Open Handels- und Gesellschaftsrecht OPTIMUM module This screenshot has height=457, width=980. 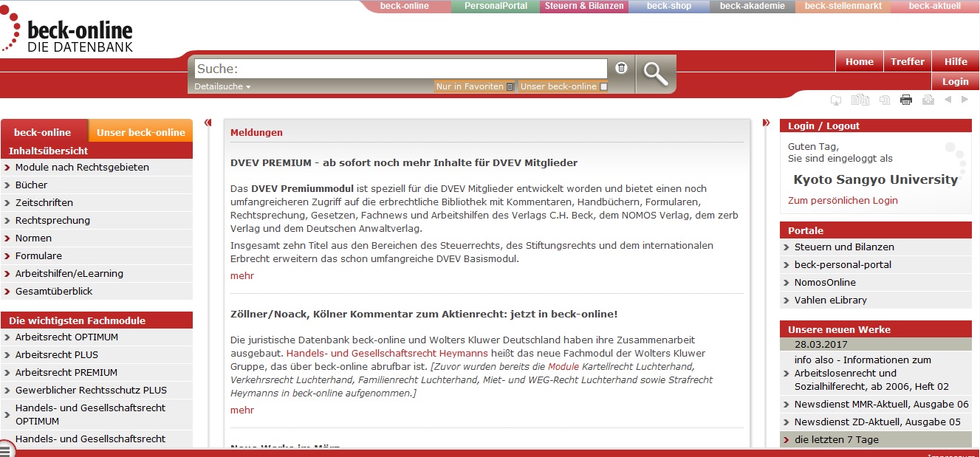click(97, 414)
